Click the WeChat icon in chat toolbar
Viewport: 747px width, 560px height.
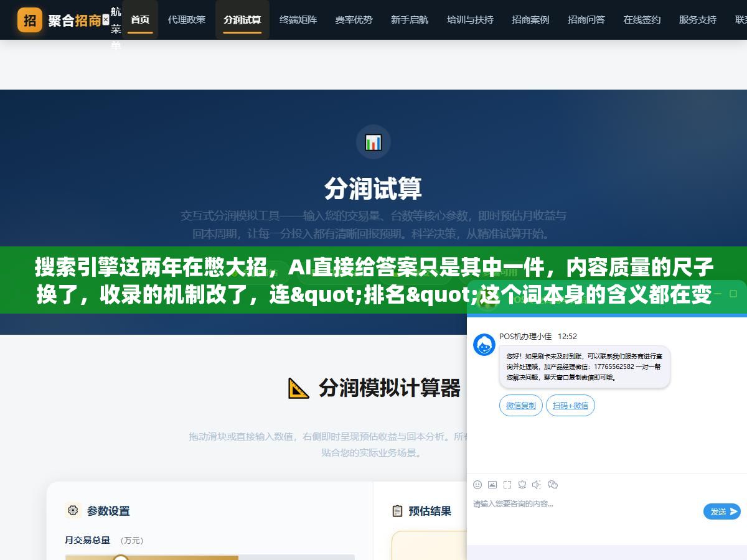point(553,484)
